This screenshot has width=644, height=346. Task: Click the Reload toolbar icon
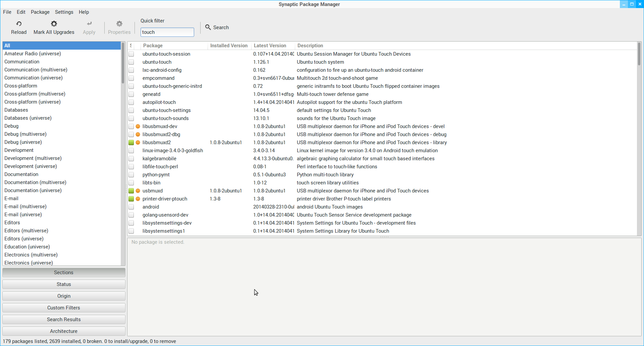[x=19, y=24]
